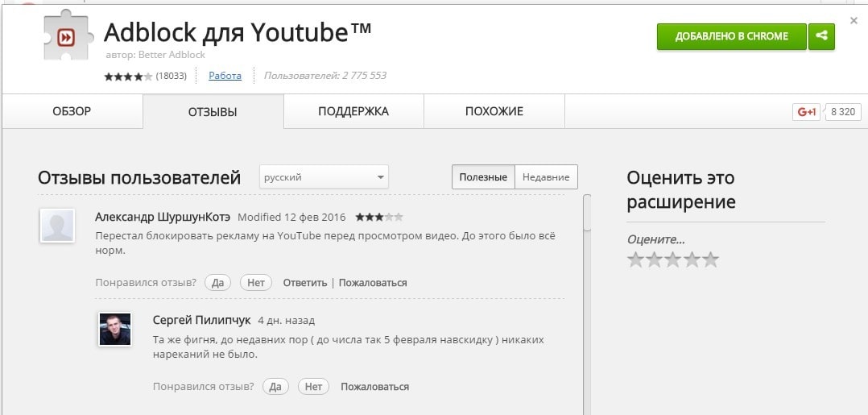Rate the extension two stars
Viewport: 868px width, 415px height.
[655, 259]
